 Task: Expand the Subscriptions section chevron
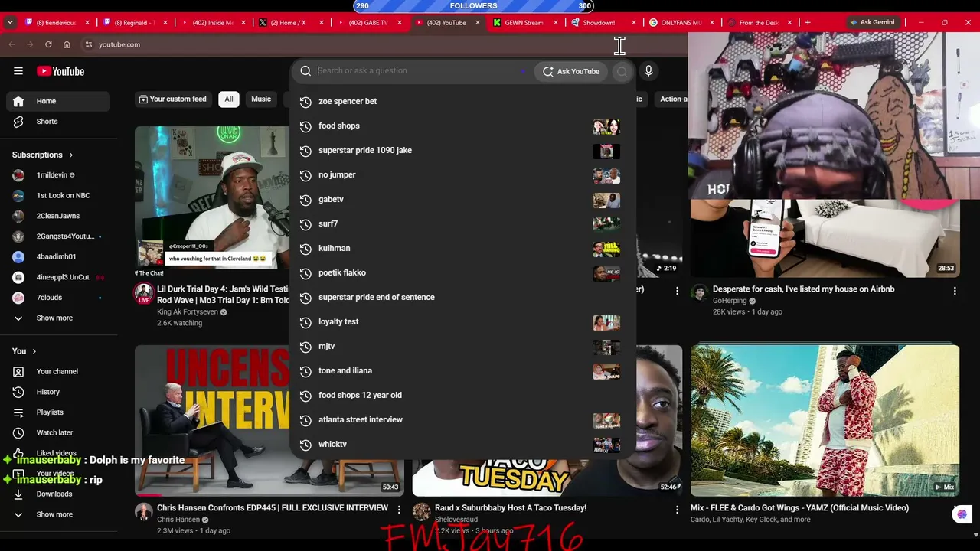(x=71, y=155)
